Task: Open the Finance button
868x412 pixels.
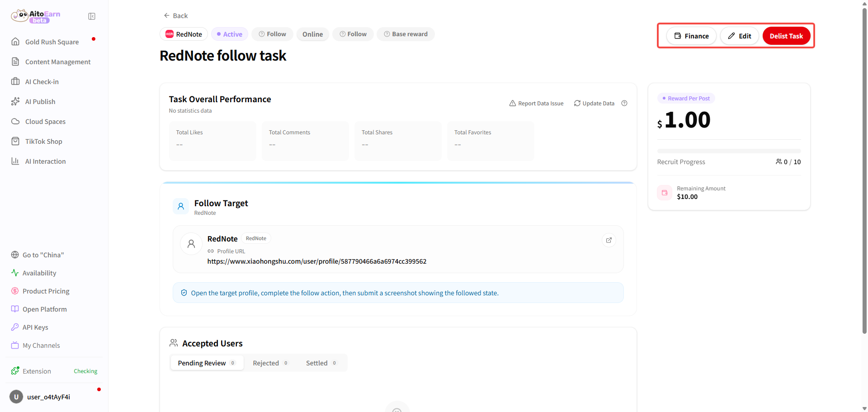Action: coord(691,36)
